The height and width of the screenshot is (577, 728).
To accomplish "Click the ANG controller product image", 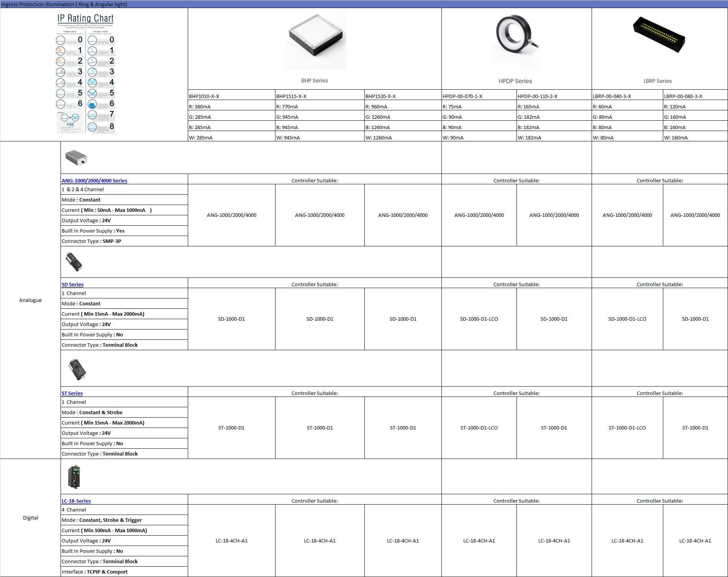I will click(x=76, y=157).
